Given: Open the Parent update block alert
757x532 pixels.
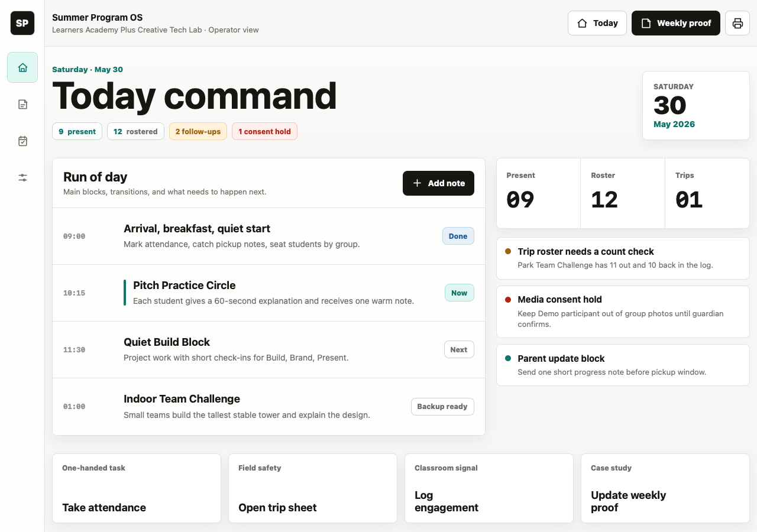Looking at the screenshot, I should pos(623,365).
